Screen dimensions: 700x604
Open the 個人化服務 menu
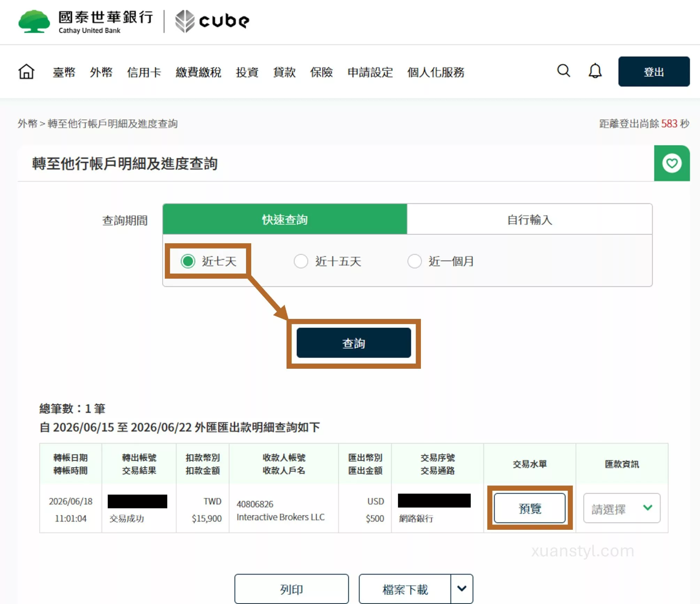coord(436,72)
